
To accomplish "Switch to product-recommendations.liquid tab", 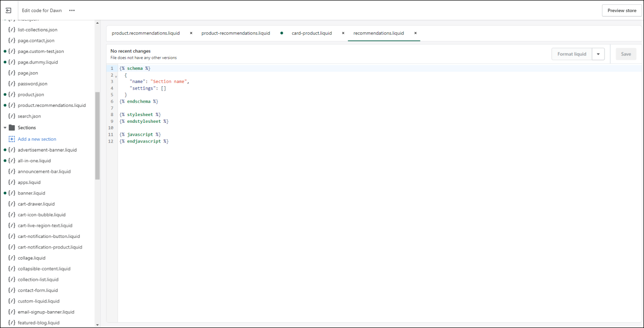I will coord(236,33).
